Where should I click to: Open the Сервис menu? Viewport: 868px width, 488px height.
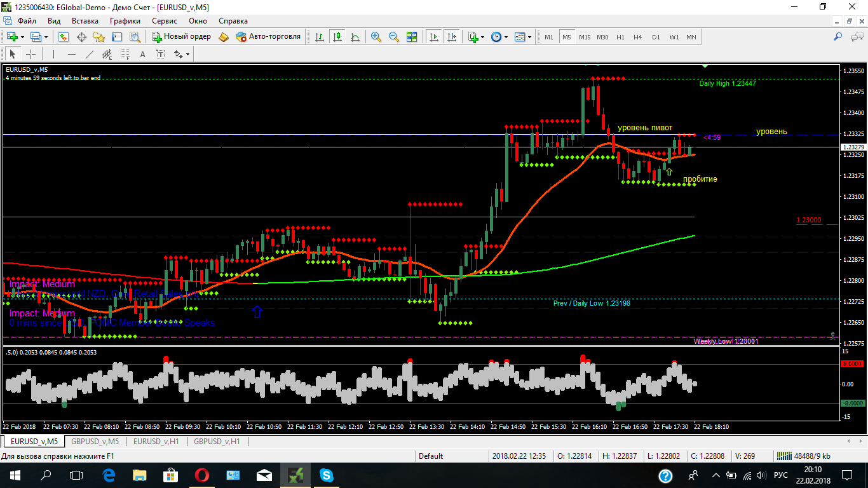click(165, 21)
